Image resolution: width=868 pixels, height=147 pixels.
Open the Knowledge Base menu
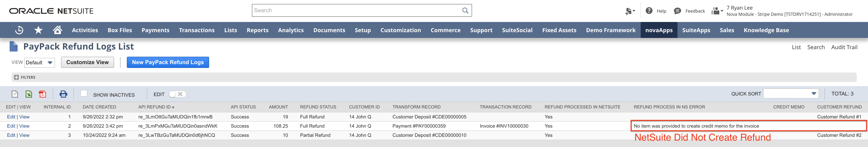(766, 30)
